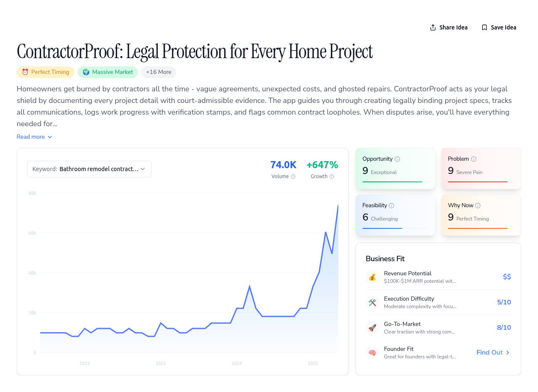The width and height of the screenshot is (538, 392).
Task: Click the Problem red score bar
Action: 478,182
